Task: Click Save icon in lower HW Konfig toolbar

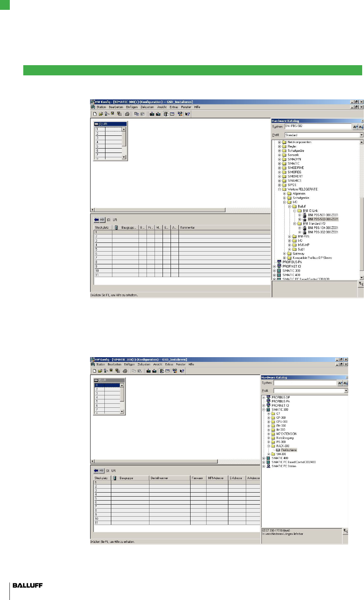Action: 112,371
